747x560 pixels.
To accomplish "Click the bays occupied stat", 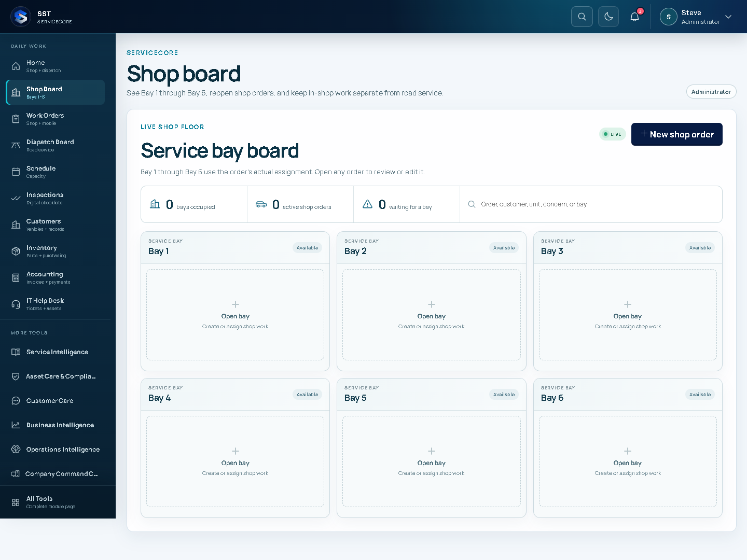I will [194, 204].
